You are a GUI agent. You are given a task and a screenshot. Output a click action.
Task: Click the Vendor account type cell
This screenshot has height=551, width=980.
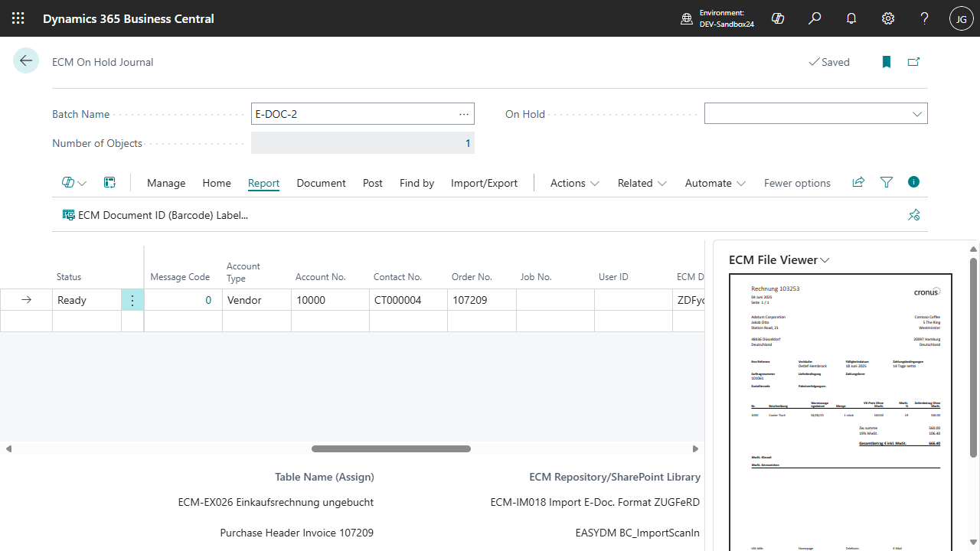click(x=256, y=300)
